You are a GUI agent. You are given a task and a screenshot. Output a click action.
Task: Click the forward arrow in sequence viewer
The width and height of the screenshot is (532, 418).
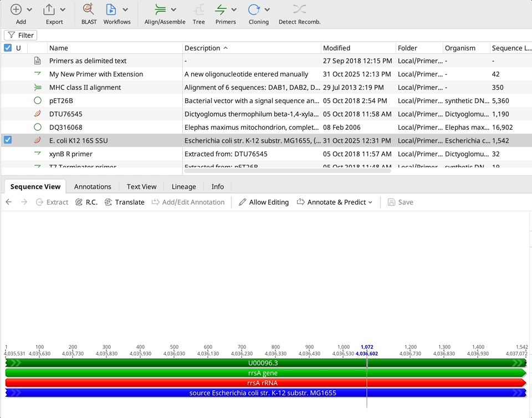(x=24, y=202)
